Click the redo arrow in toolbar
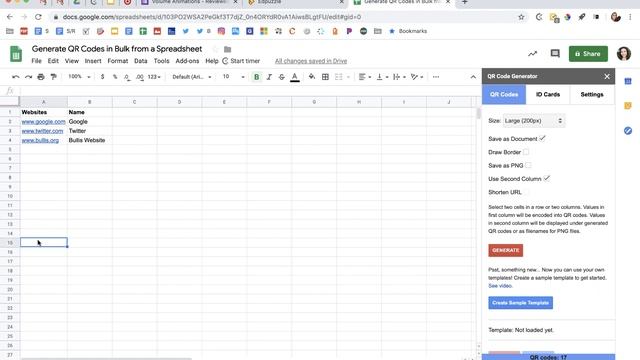 click(28, 77)
